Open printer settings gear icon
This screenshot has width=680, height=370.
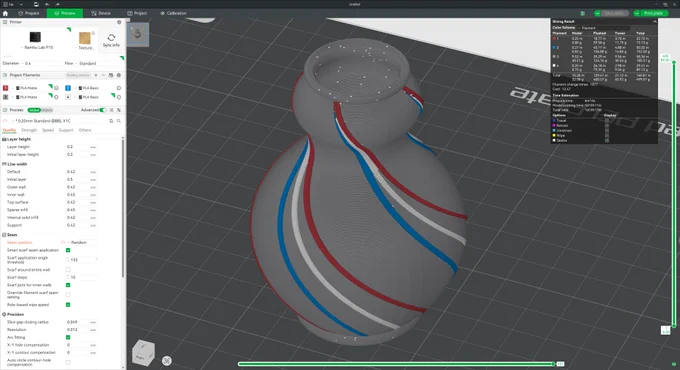click(x=119, y=22)
